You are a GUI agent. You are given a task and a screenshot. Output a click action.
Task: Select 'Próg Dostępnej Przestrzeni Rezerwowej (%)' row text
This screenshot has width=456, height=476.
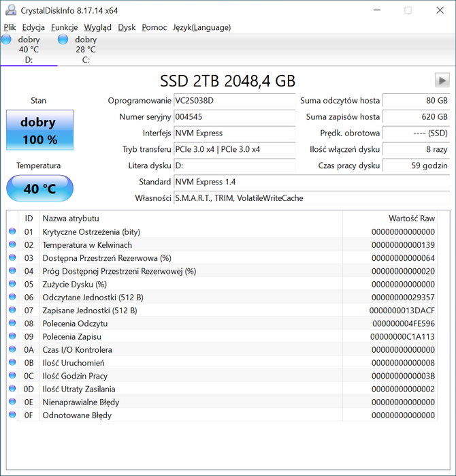[x=119, y=271]
